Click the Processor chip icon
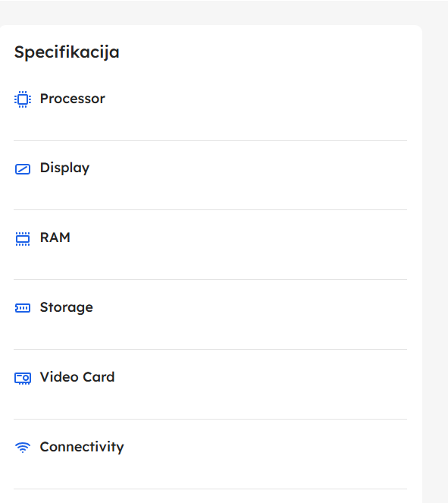 [x=23, y=99]
